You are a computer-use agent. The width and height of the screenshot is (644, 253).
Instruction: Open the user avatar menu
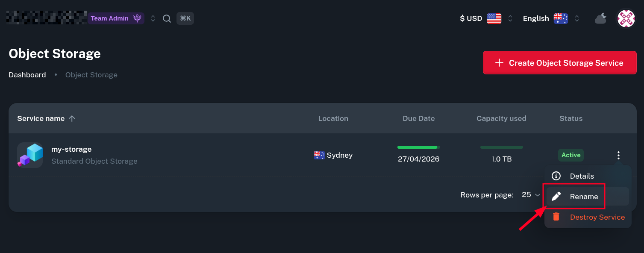click(x=626, y=18)
